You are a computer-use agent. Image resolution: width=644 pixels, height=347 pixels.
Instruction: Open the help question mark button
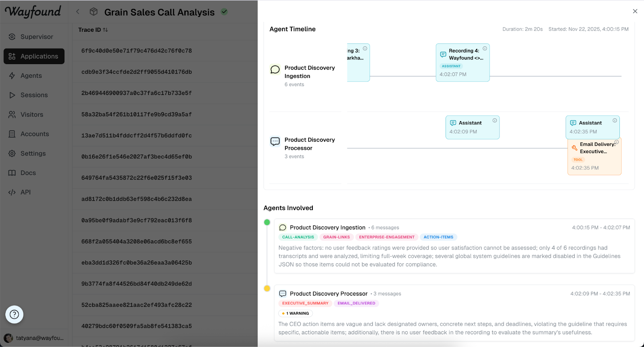point(14,314)
